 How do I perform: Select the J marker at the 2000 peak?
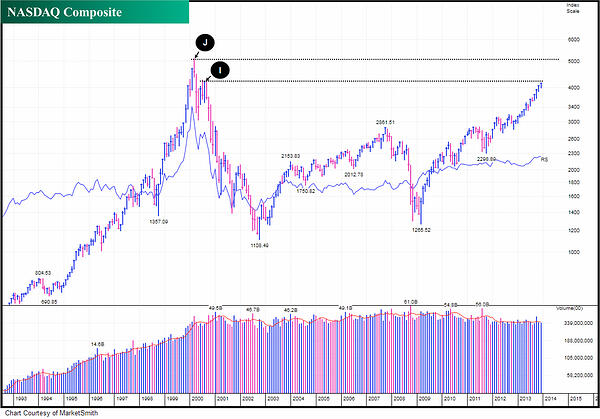tap(205, 42)
